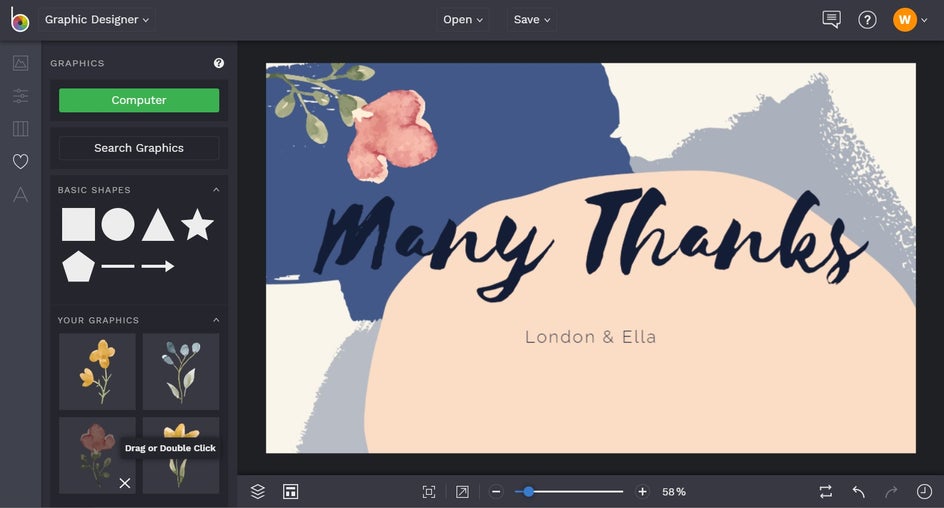Fit the canvas to screen

coord(429,492)
